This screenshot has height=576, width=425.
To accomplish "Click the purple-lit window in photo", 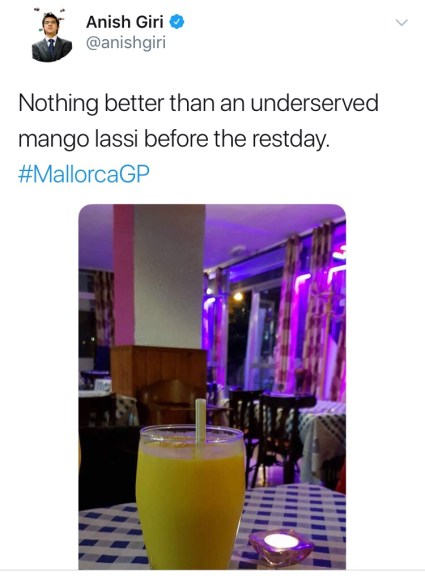I will point(253,331).
